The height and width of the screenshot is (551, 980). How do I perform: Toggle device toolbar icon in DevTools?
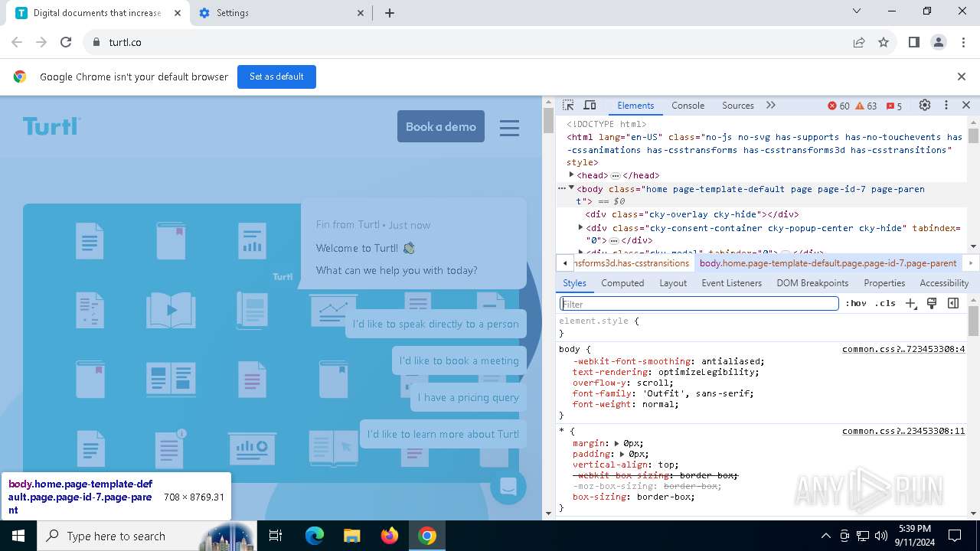[x=590, y=106]
